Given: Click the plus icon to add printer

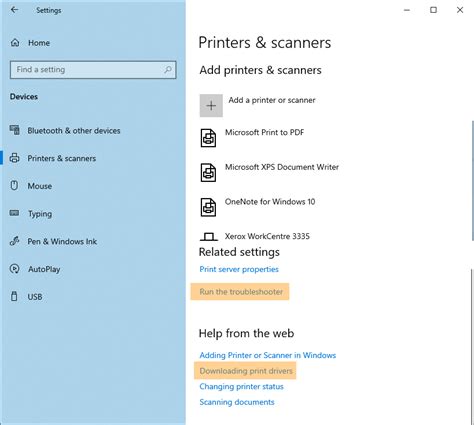Looking at the screenshot, I should coord(211,106).
